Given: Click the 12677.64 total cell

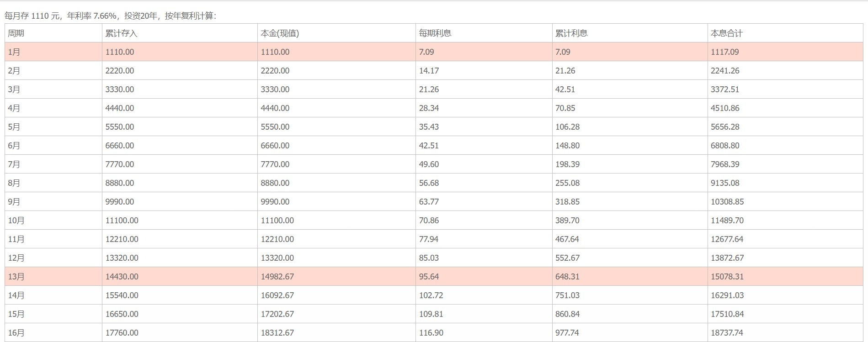Looking at the screenshot, I should click(x=785, y=239).
